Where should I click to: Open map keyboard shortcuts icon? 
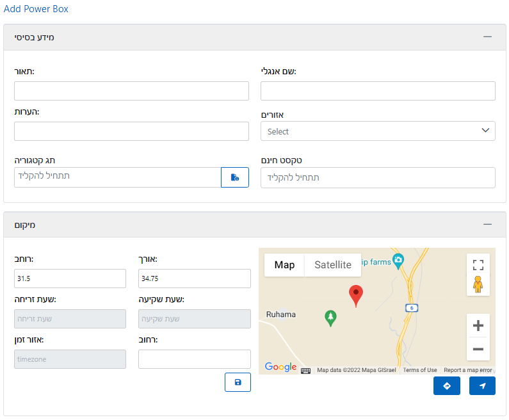[x=306, y=370]
